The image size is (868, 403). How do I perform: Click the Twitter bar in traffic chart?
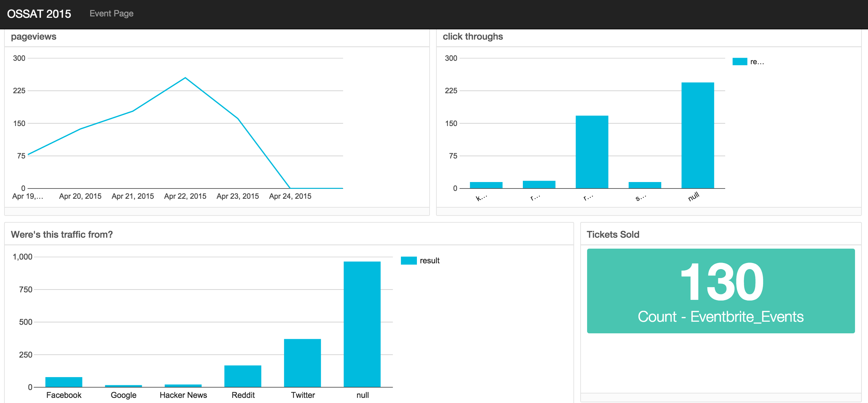(x=302, y=363)
